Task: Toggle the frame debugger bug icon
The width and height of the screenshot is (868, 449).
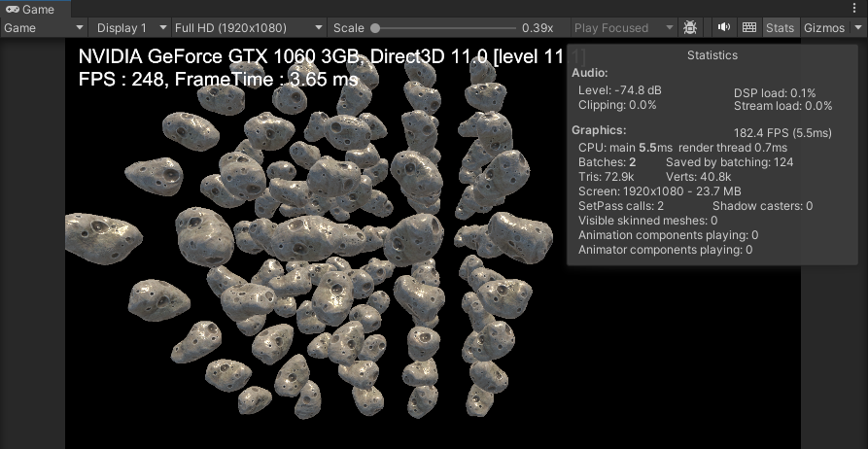Action: (x=690, y=27)
